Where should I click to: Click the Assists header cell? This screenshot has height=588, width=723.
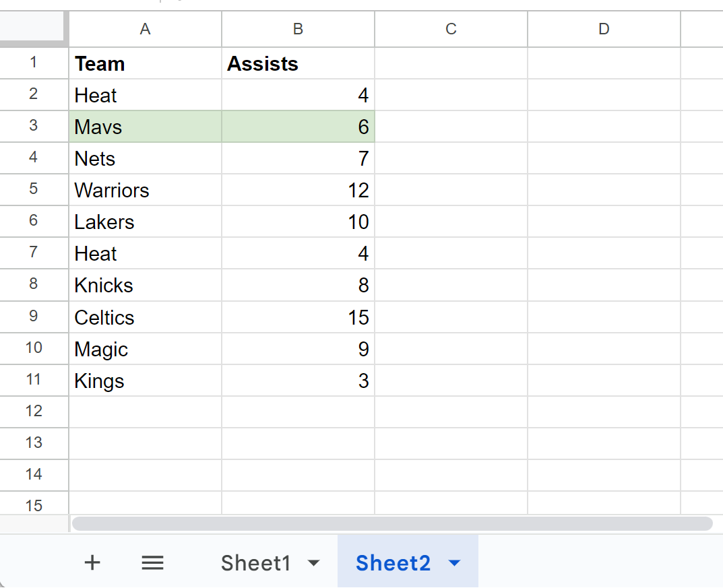(298, 63)
